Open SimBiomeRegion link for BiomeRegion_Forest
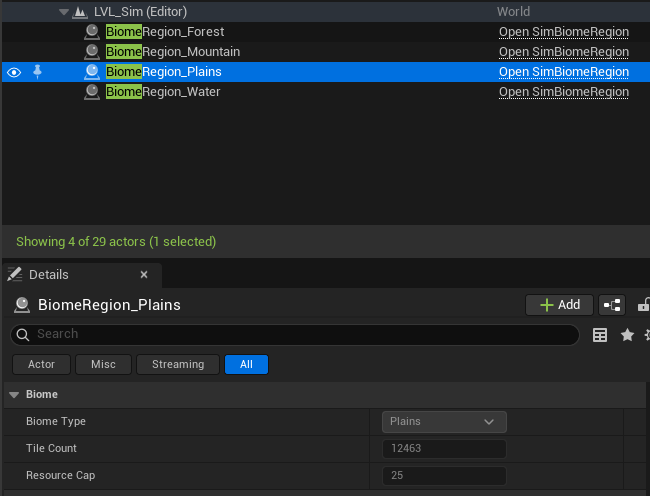Viewport: 650px width, 496px height. pos(564,32)
